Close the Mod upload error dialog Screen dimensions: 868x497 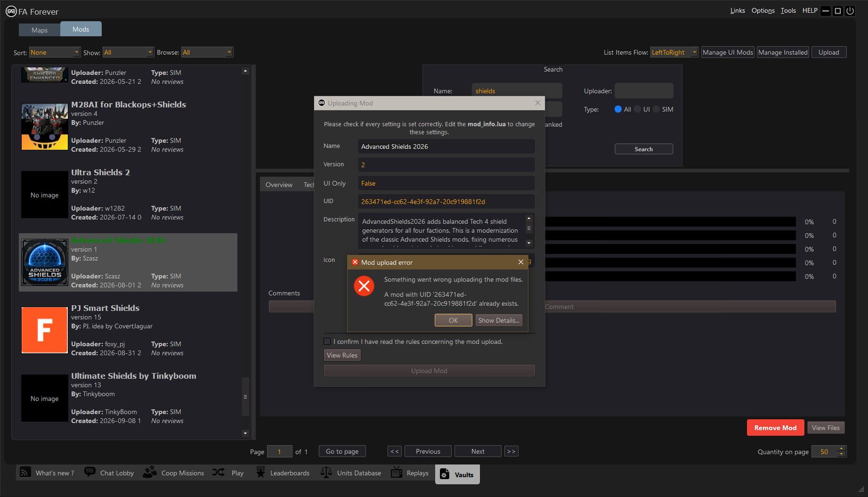pos(520,262)
